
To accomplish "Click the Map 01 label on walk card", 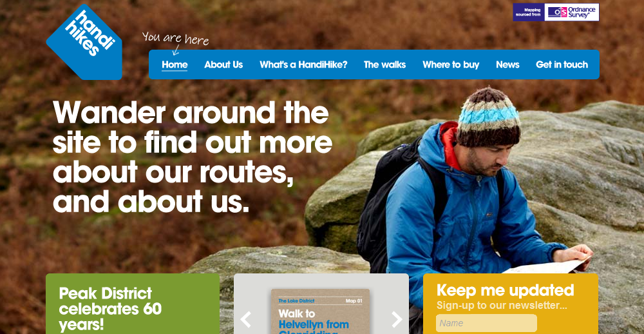I will point(354,300).
